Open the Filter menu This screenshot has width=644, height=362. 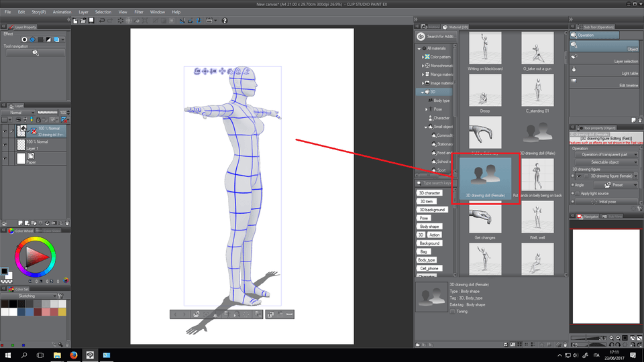pos(138,12)
